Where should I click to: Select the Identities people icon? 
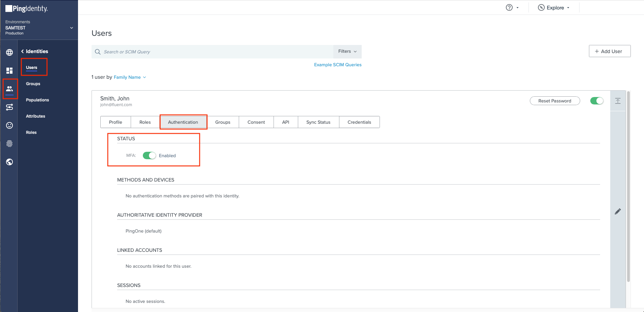click(9, 89)
